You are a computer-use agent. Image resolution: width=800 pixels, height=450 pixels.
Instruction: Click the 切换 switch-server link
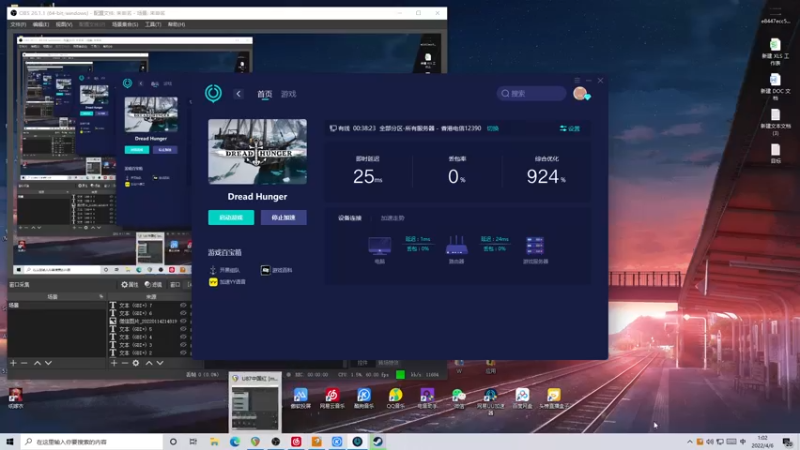[492, 129]
